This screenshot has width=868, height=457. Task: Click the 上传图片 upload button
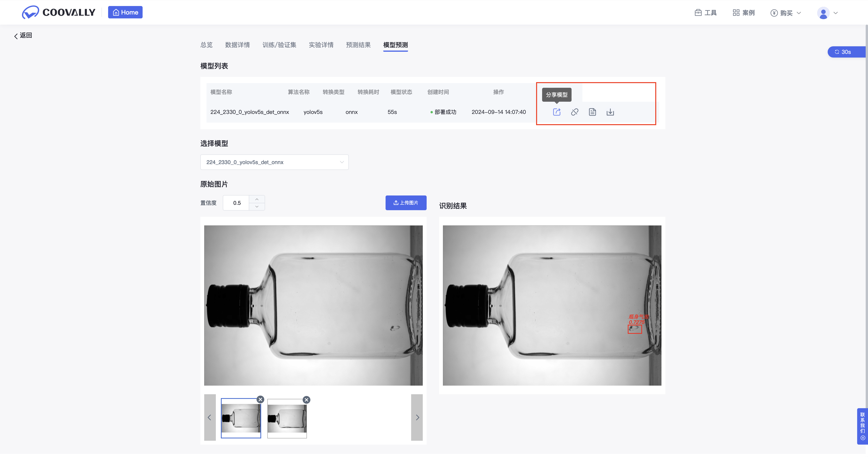coord(406,203)
